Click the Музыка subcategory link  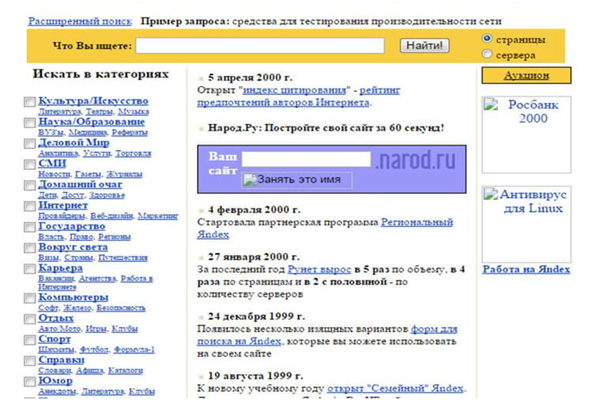pyautogui.click(x=134, y=112)
